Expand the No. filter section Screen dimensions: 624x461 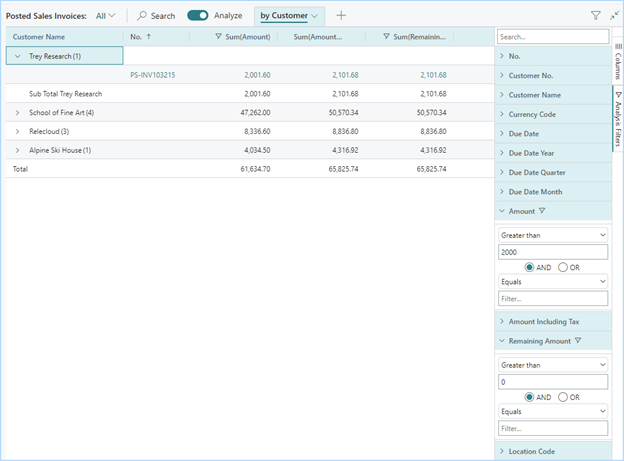(553, 56)
